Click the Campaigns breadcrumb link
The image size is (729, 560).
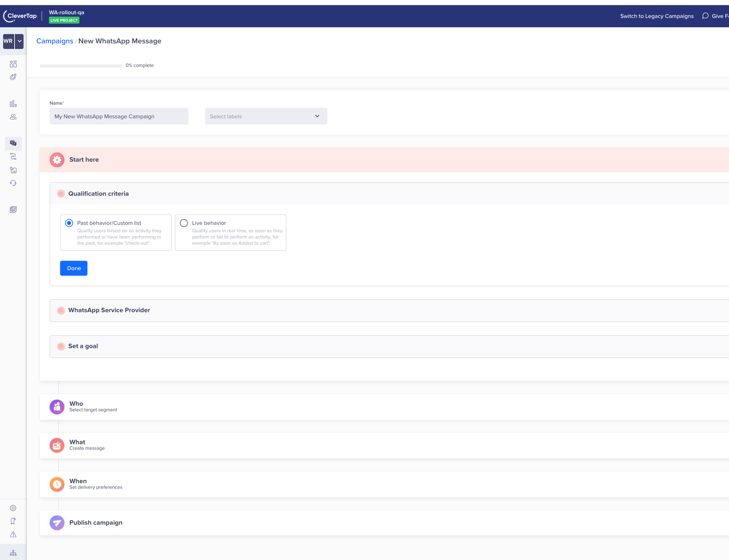[x=55, y=41]
